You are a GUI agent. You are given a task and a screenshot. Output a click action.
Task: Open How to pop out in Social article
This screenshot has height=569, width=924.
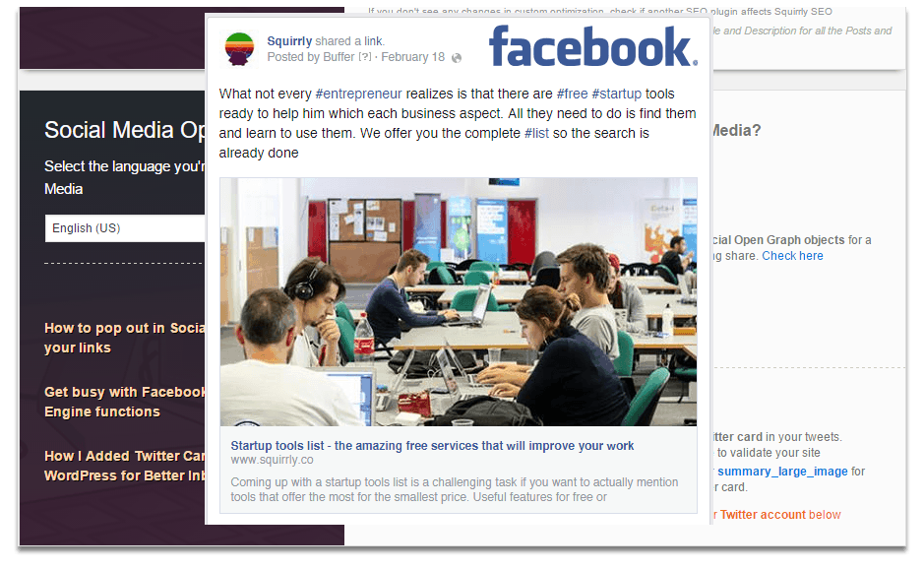(x=124, y=338)
